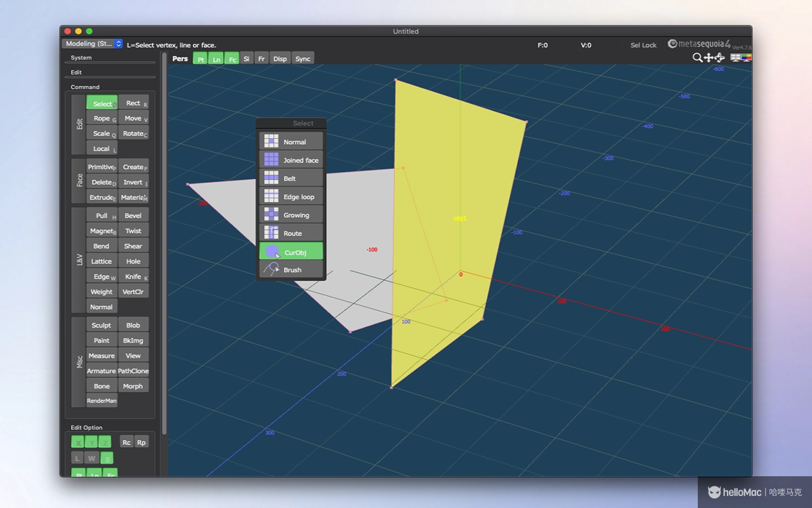Screen dimensions: 812x508
Task: Open the colored display monitor icon
Action: tap(747, 58)
